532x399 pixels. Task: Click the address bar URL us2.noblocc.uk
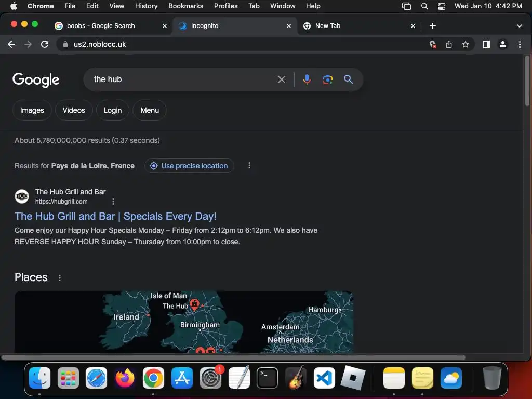click(x=100, y=44)
